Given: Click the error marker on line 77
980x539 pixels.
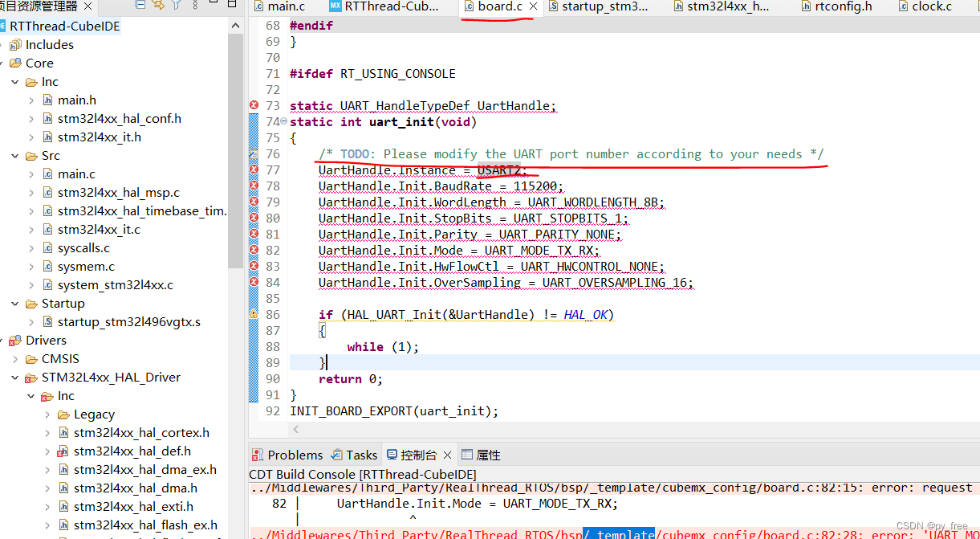Looking at the screenshot, I should (252, 170).
